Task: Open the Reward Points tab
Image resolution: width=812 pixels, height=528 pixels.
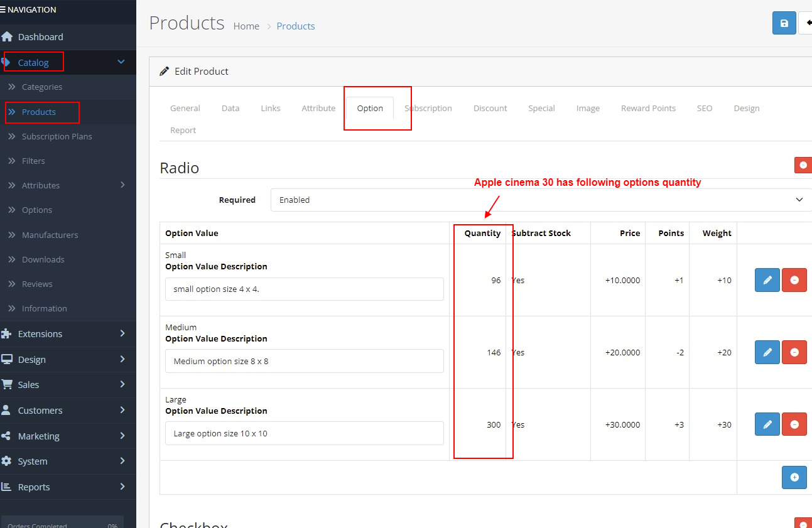Action: (649, 108)
